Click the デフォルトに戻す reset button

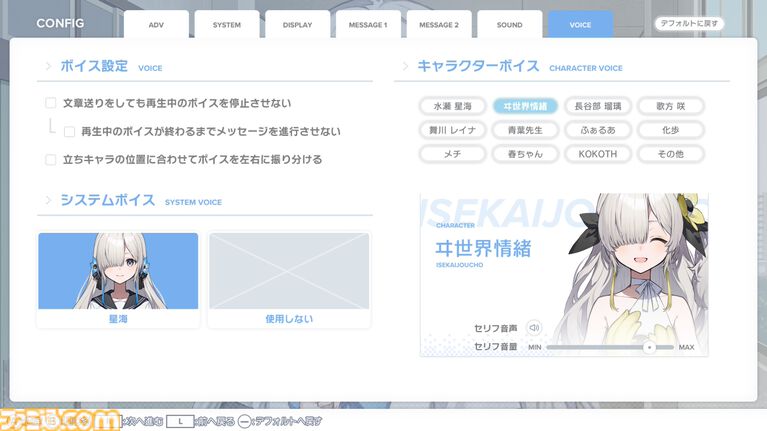point(690,23)
